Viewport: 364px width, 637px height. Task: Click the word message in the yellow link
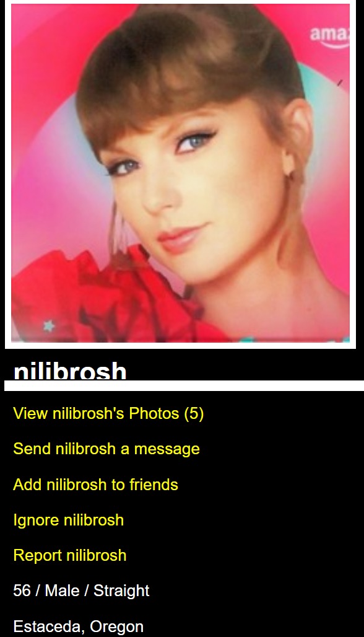coord(167,449)
